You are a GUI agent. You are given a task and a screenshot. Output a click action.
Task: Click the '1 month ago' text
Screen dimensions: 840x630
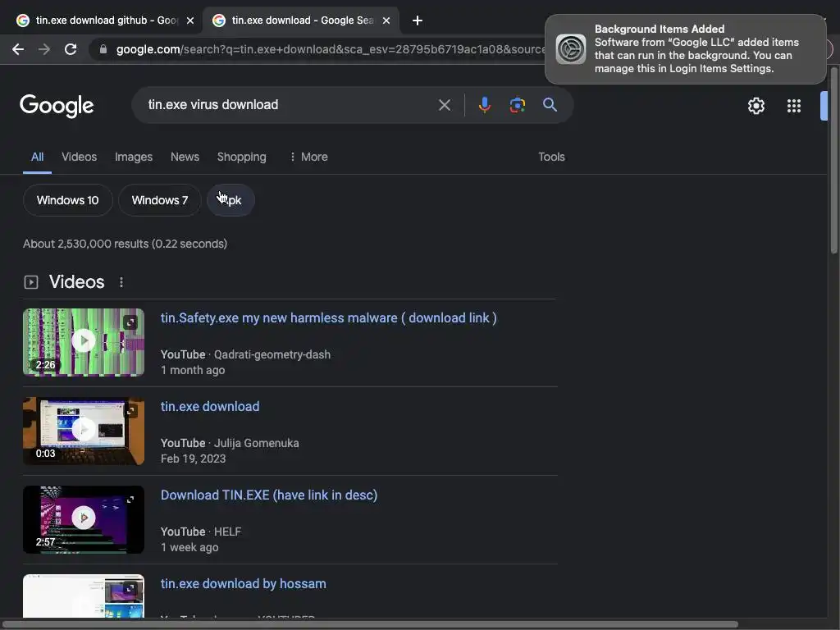point(193,370)
